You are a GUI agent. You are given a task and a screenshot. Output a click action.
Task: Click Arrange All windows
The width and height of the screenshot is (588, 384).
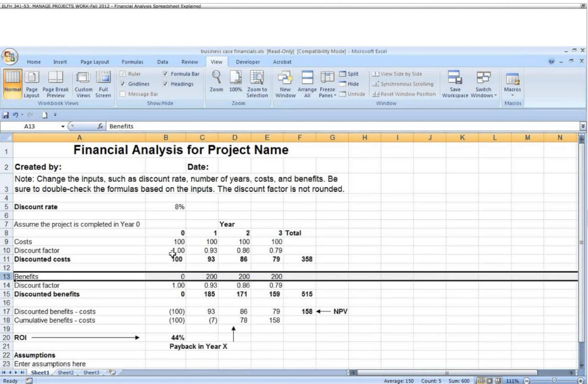coord(307,83)
